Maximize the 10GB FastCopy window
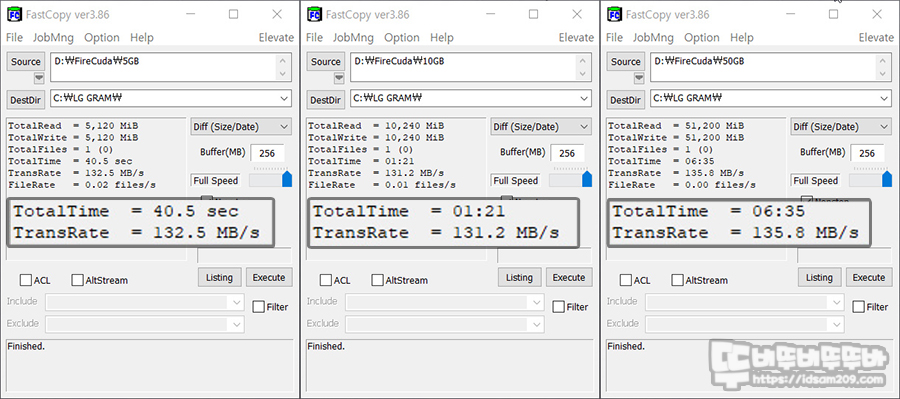Image resolution: width=900 pixels, height=399 pixels. pos(533,14)
